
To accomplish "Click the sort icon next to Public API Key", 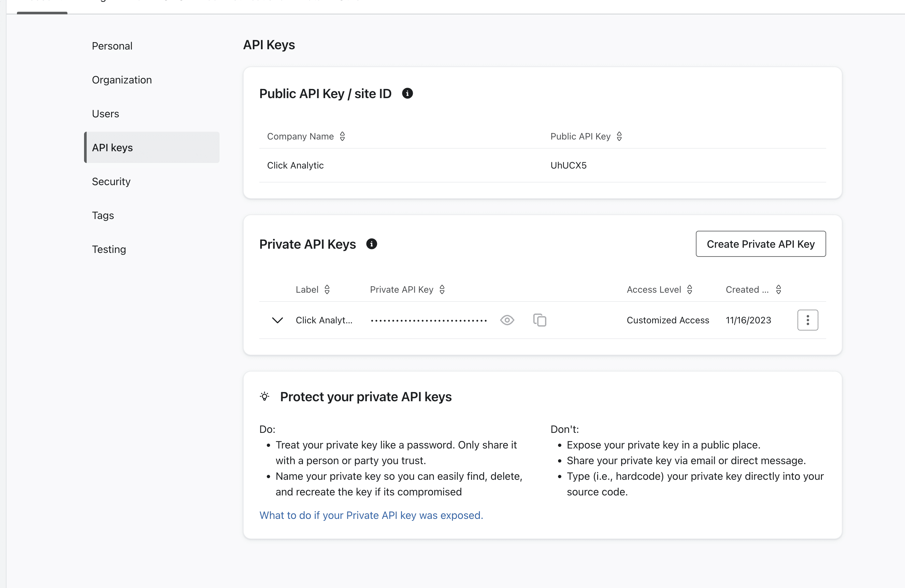I will (619, 136).
